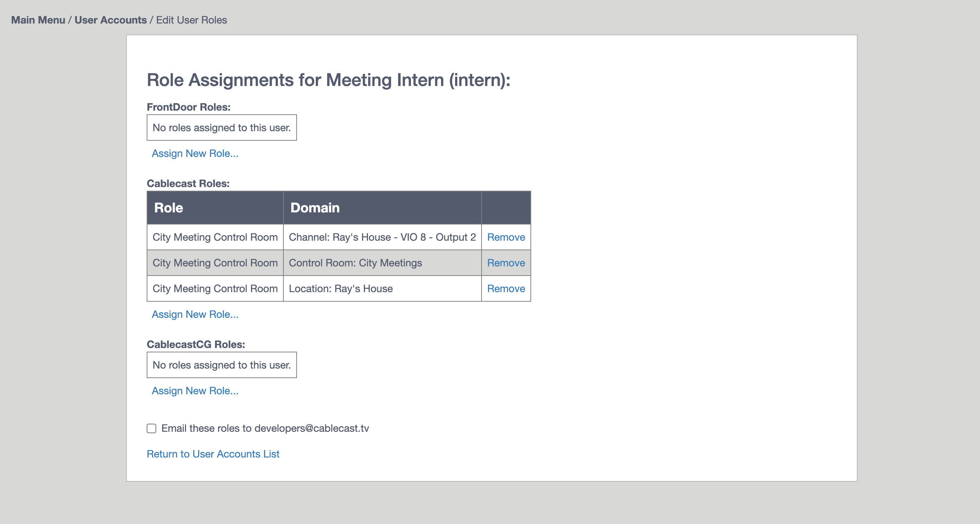This screenshot has height=524, width=980.
Task: Enable Email these roles to developers checkbox
Action: click(152, 428)
